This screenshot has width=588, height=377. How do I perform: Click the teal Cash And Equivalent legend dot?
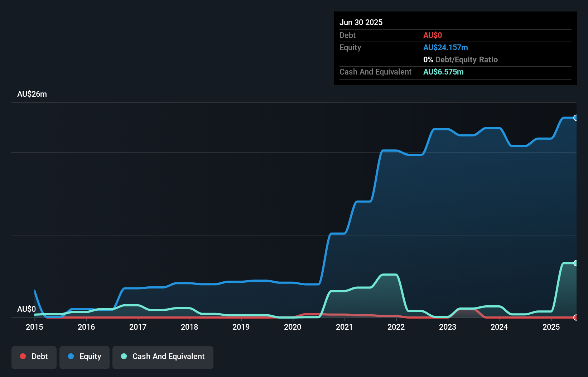(124, 357)
